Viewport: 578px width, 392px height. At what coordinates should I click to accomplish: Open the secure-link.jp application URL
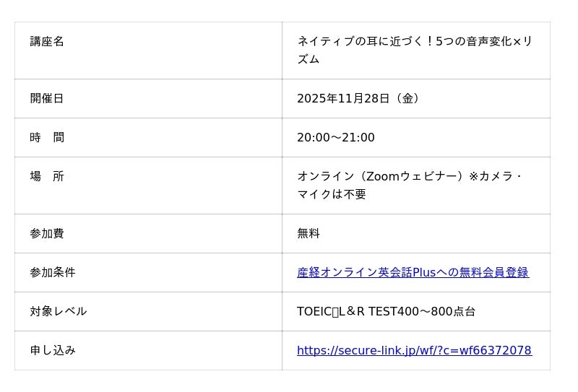point(414,350)
